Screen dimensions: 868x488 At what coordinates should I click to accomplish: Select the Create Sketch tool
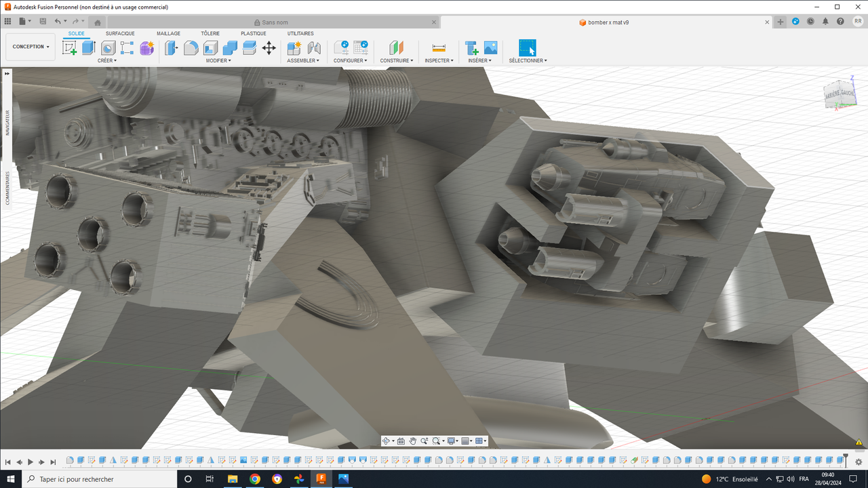tap(69, 47)
